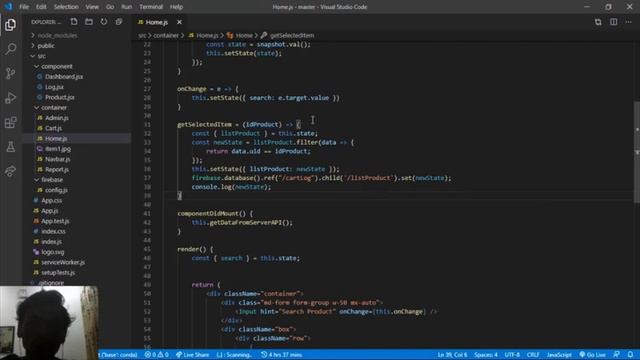Viewport: 640px width, 360px height.
Task: Refresh the Explorer file tree
Action: tap(104, 22)
